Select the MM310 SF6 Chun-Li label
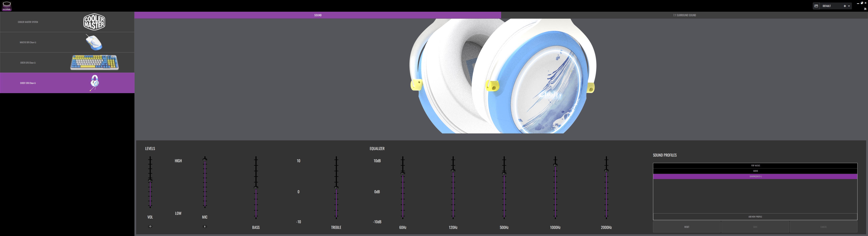 pyautogui.click(x=28, y=43)
